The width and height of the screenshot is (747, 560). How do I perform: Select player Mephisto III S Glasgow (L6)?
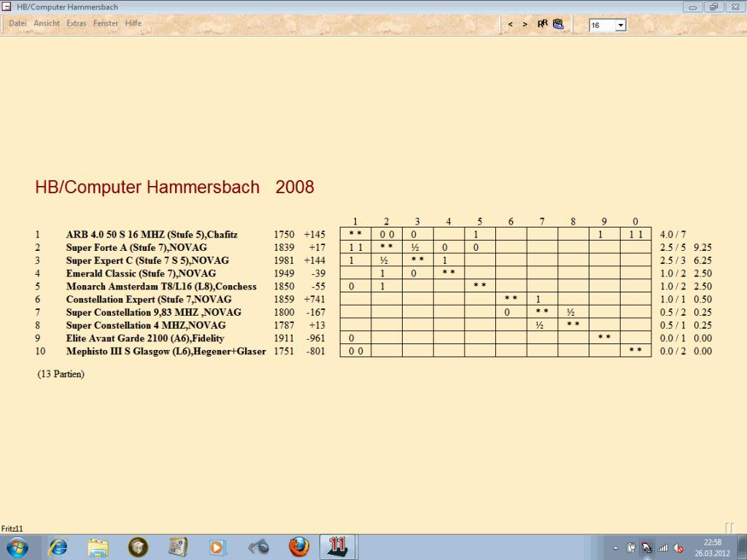(166, 351)
